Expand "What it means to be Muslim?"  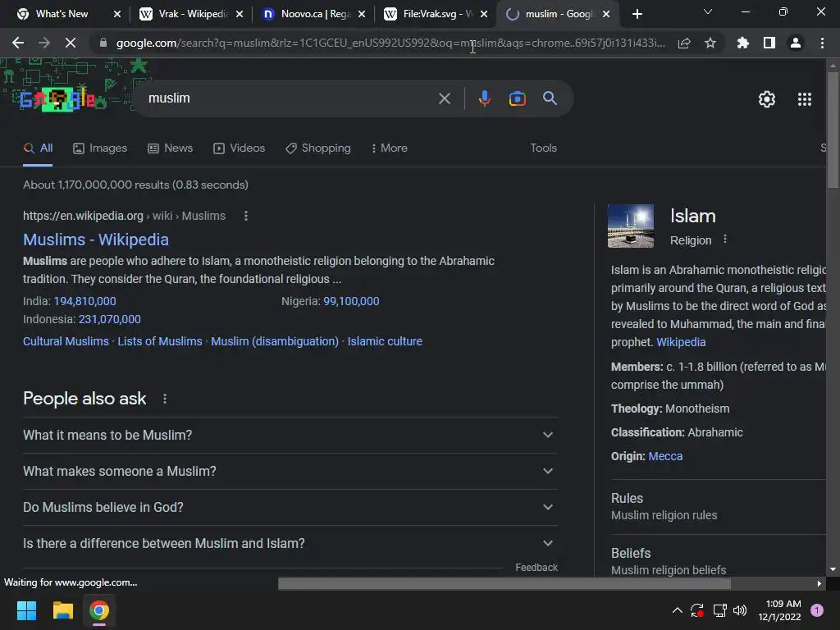(x=290, y=435)
